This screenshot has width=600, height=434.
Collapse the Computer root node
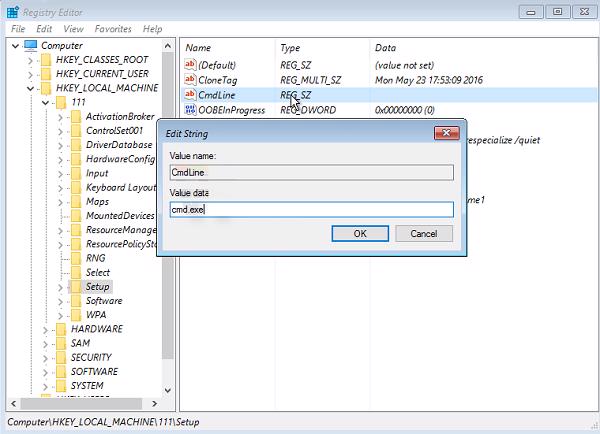[15, 46]
